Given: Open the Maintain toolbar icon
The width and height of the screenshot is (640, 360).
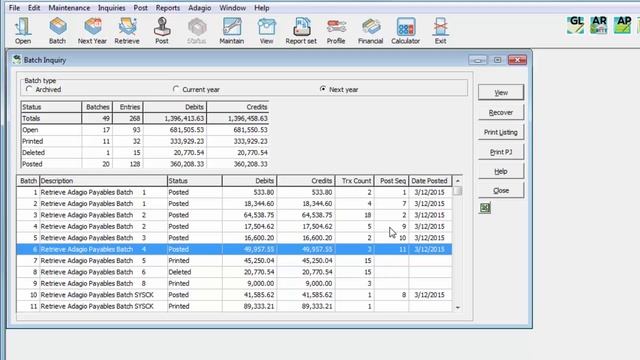Looking at the screenshot, I should click(x=231, y=31).
